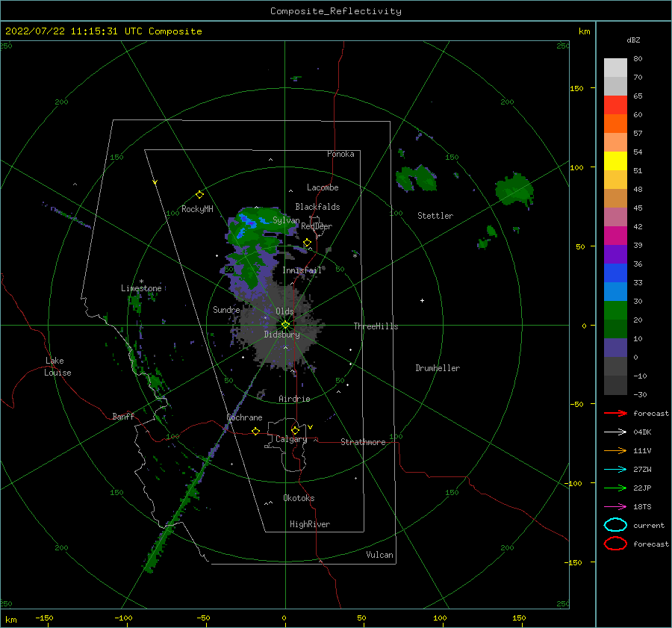Click the white plus marker northwest of Drumheller
The image size is (672, 628).
[422, 300]
